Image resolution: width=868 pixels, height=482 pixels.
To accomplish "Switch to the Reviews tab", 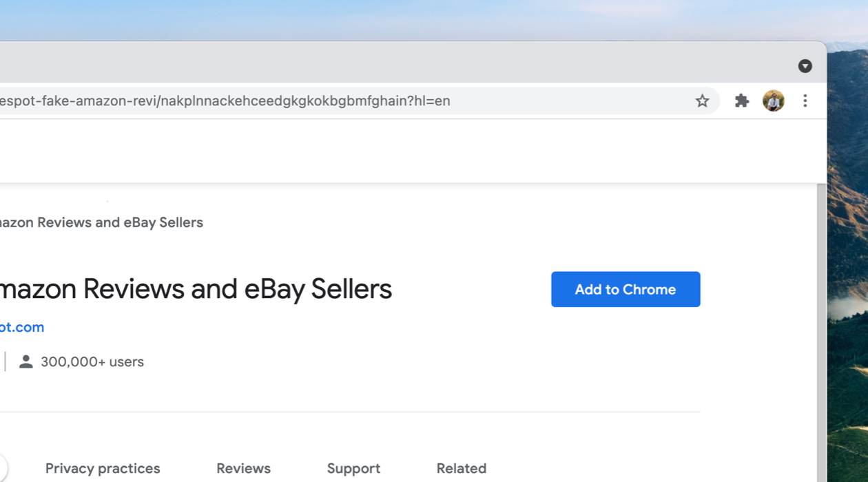I will click(x=243, y=468).
